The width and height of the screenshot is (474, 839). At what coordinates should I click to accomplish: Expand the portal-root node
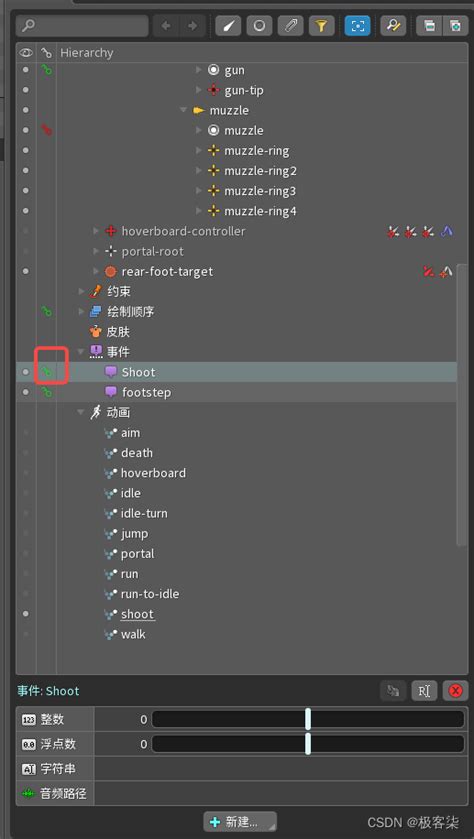[x=96, y=251]
